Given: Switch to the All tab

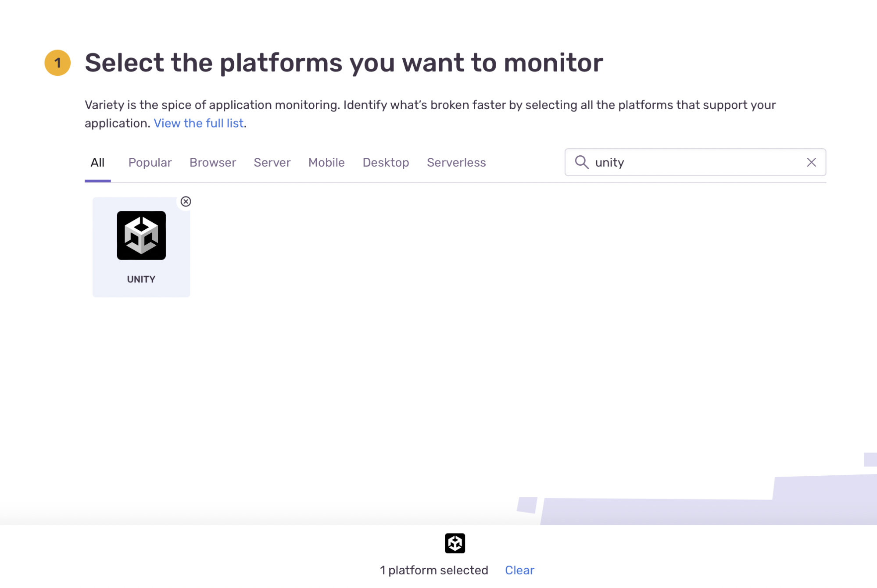Looking at the screenshot, I should [97, 163].
